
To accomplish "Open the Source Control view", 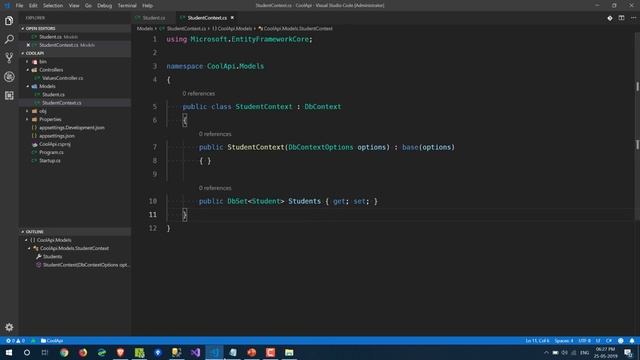I will (x=9, y=58).
